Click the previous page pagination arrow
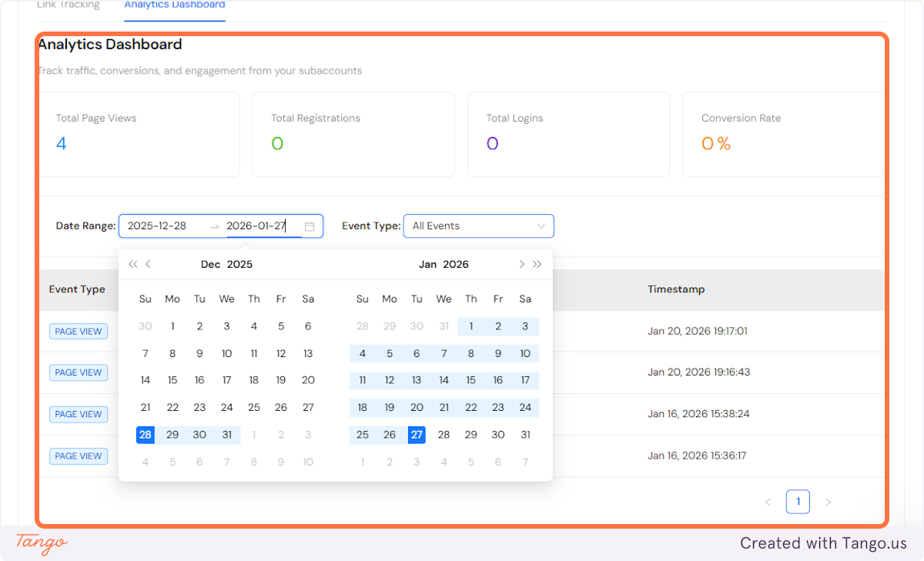 768,503
